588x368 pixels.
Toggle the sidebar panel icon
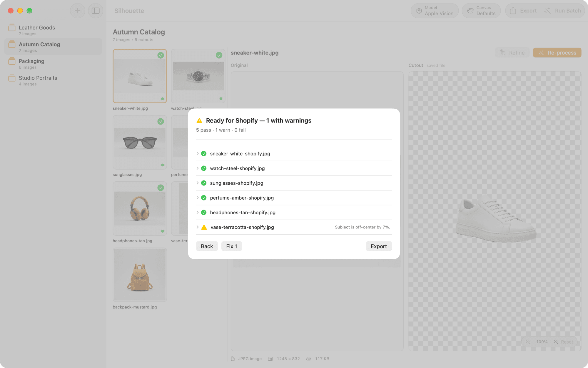[96, 11]
